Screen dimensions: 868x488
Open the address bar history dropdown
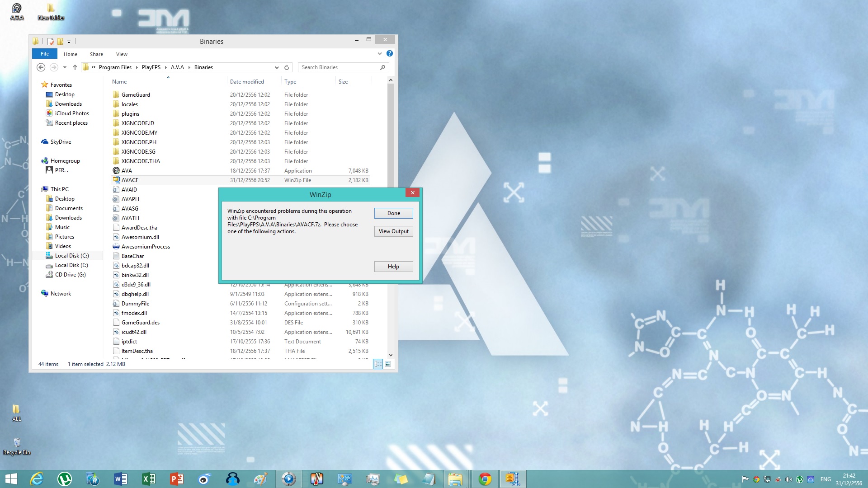pos(277,67)
